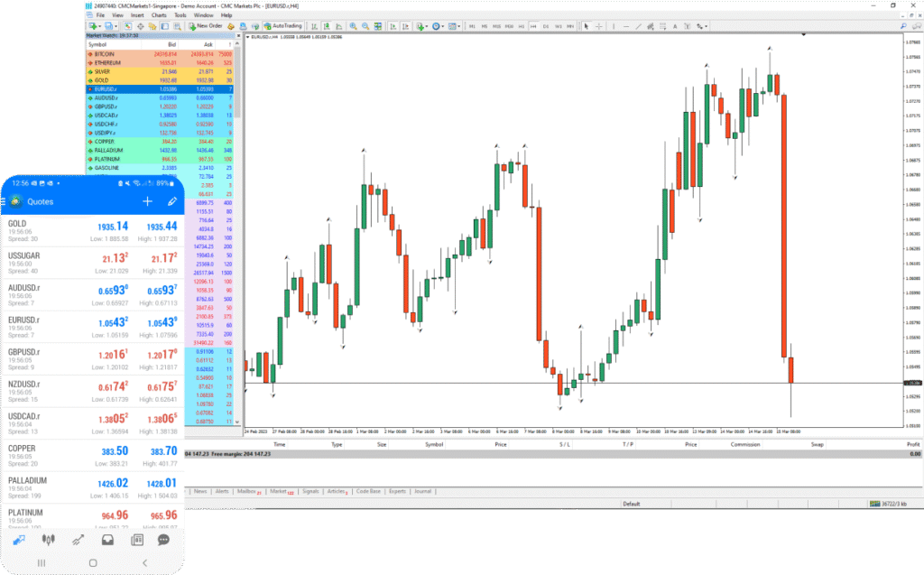Image resolution: width=924 pixels, height=575 pixels.
Task: Open the templates dropdown
Action: pos(453,26)
